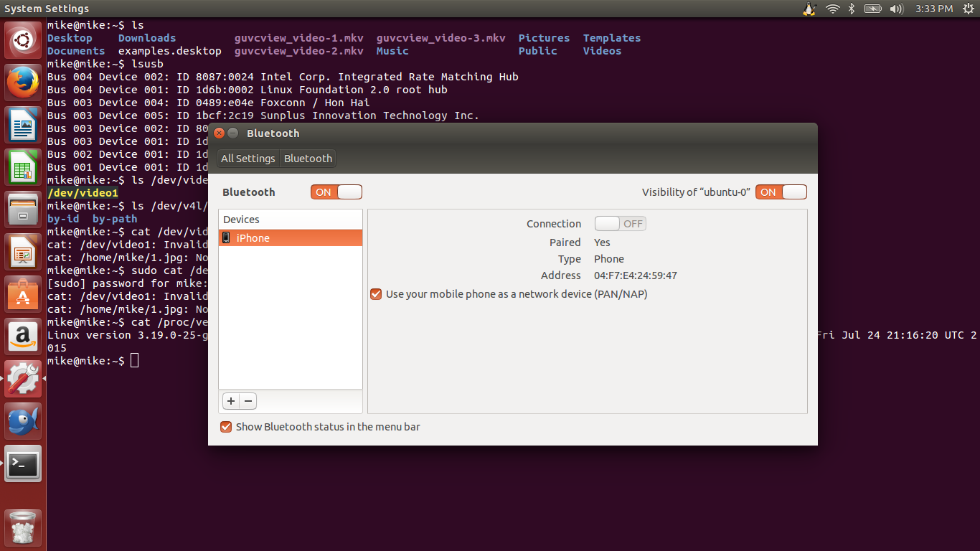Viewport: 980px width, 551px height.
Task: Click the Type value "Phone"
Action: click(x=609, y=259)
